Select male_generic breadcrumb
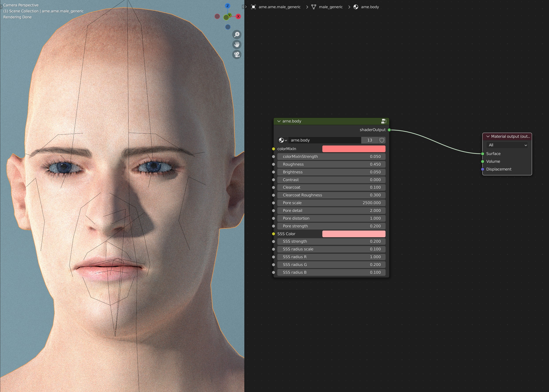This screenshot has width=549, height=392. click(x=331, y=7)
